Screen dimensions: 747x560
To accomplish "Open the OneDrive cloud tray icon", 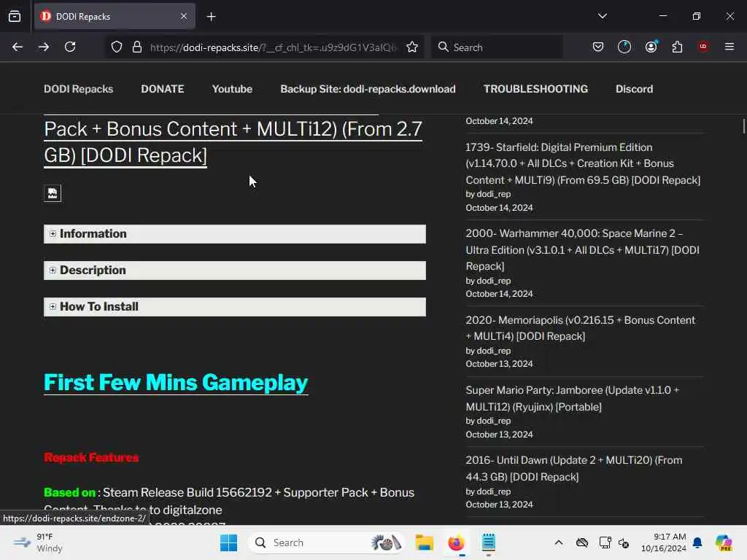I will pos(581,542).
